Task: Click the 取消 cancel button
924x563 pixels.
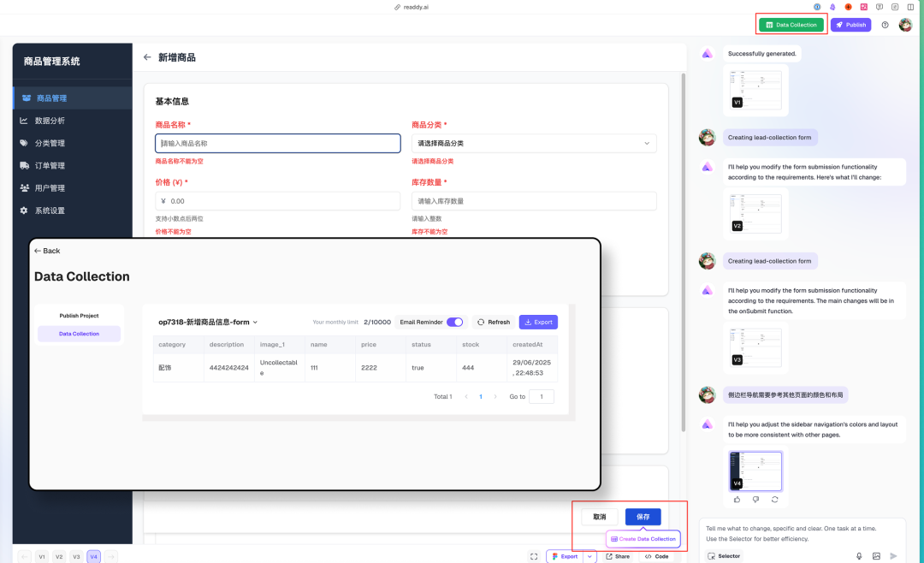Action: pyautogui.click(x=599, y=517)
